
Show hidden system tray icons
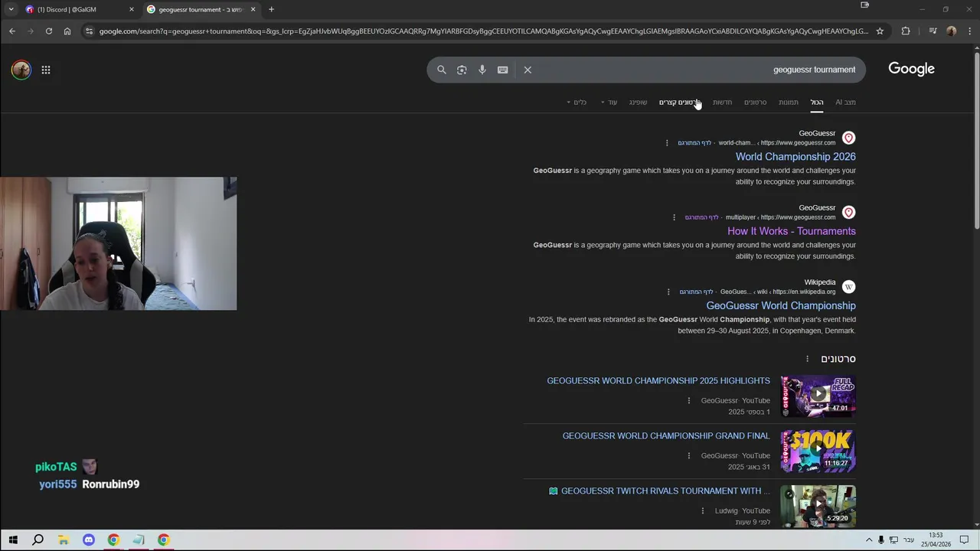point(869,540)
